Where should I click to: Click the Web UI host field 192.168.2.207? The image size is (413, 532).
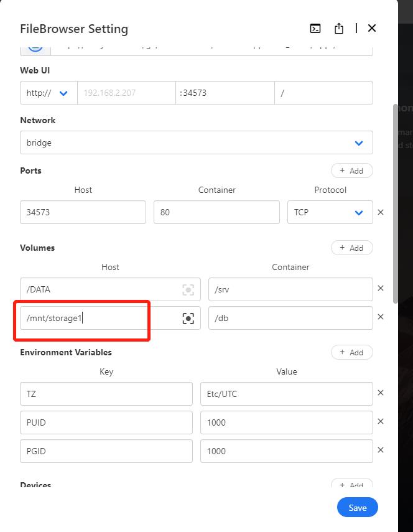[126, 93]
